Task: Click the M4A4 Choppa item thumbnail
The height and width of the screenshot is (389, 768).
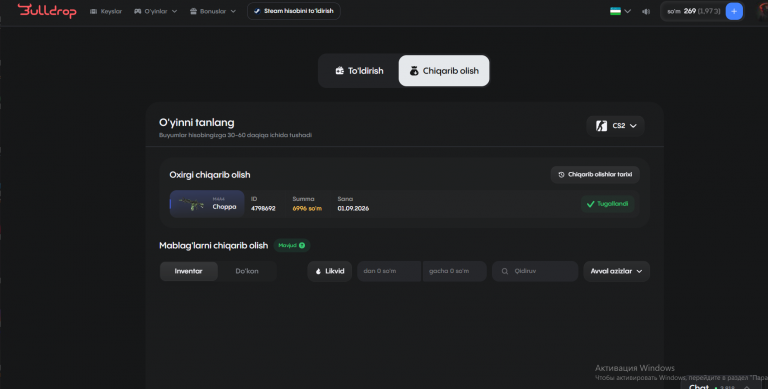Action: [x=207, y=204]
